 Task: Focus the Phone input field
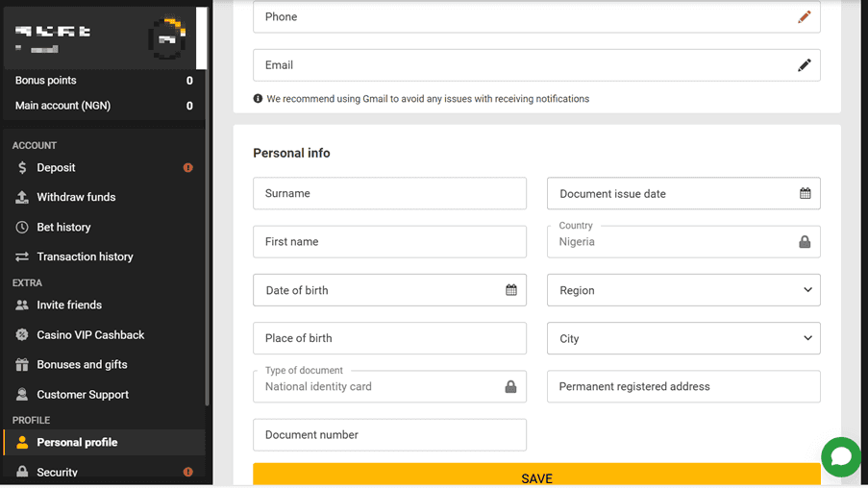(536, 16)
